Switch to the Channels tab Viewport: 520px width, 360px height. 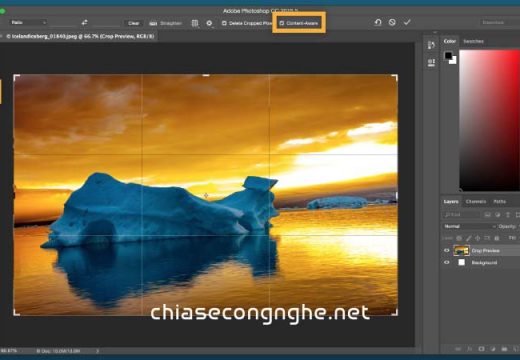tap(476, 202)
